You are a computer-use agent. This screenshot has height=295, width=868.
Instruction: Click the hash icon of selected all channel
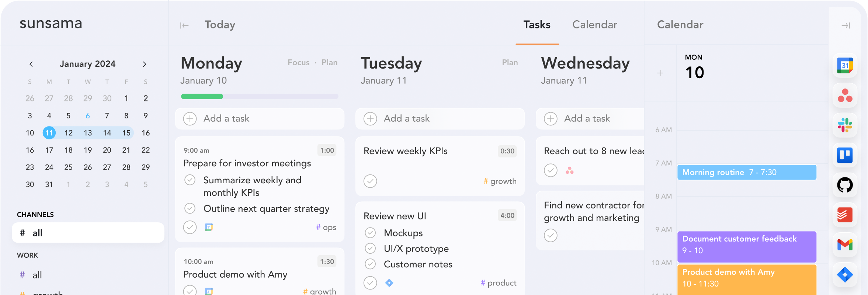[x=22, y=233]
